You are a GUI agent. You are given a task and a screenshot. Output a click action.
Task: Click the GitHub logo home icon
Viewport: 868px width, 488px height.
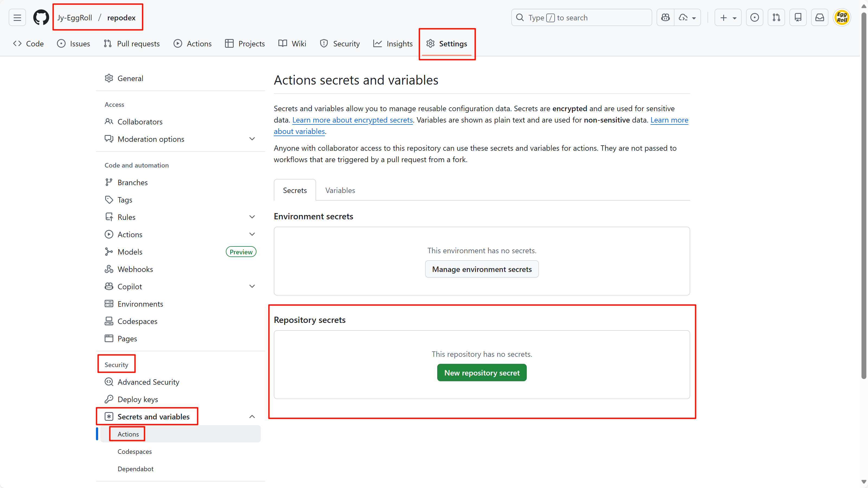coord(41,18)
